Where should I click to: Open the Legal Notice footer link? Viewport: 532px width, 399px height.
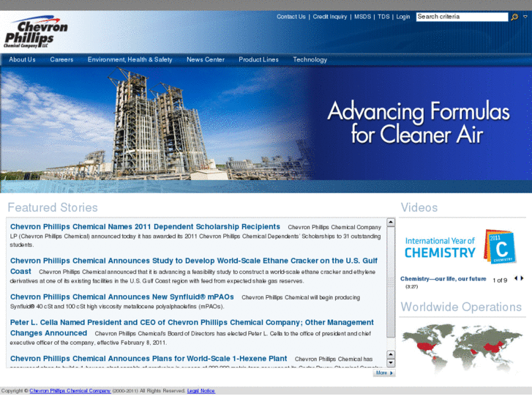[201, 391]
